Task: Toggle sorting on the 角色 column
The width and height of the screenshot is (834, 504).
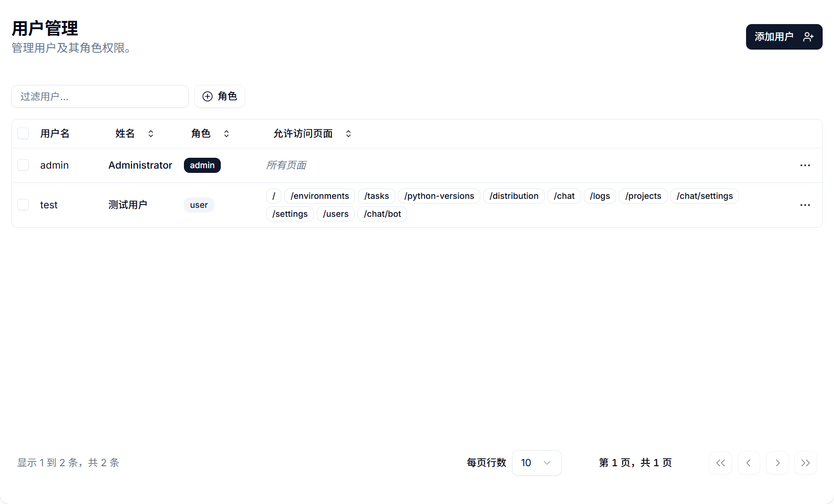Action: click(226, 133)
